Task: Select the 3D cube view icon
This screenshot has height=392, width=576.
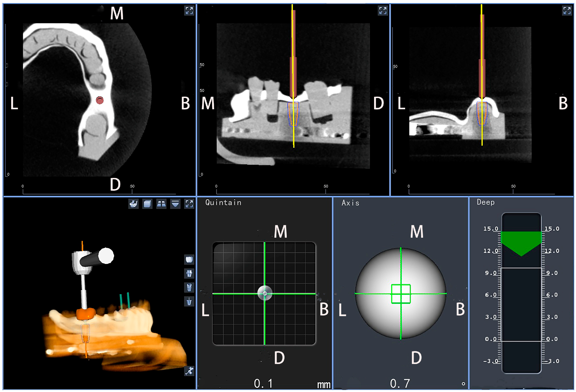Action: (x=147, y=204)
